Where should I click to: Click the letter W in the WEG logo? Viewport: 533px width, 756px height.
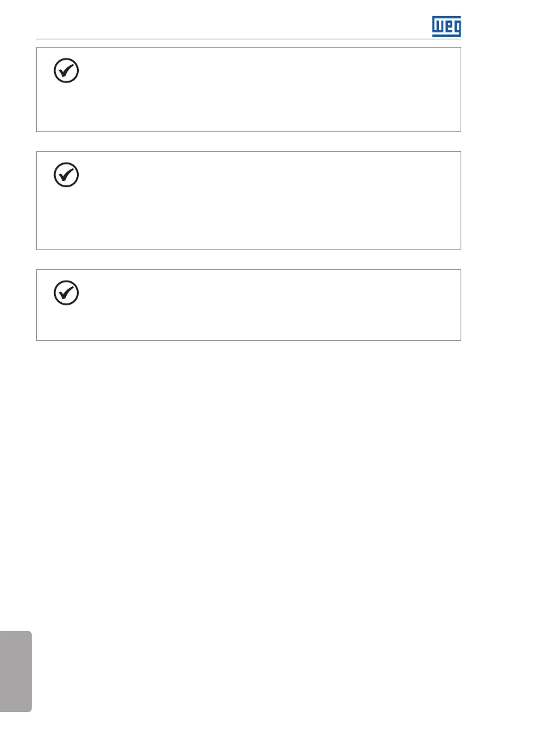pos(438,26)
